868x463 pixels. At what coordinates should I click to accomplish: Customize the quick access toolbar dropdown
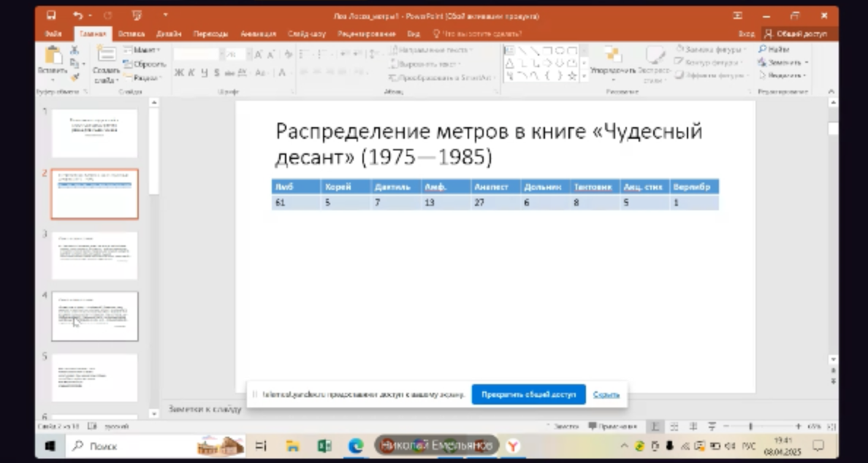coord(165,15)
